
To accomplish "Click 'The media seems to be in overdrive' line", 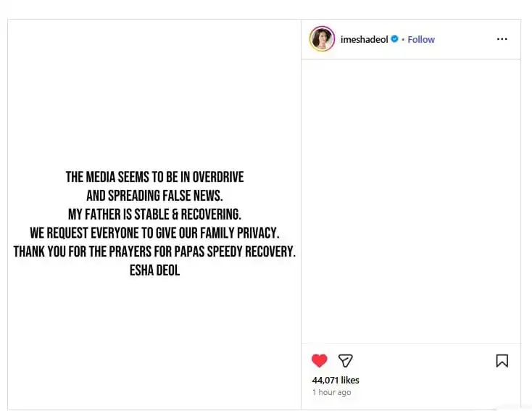I will pos(154,177).
